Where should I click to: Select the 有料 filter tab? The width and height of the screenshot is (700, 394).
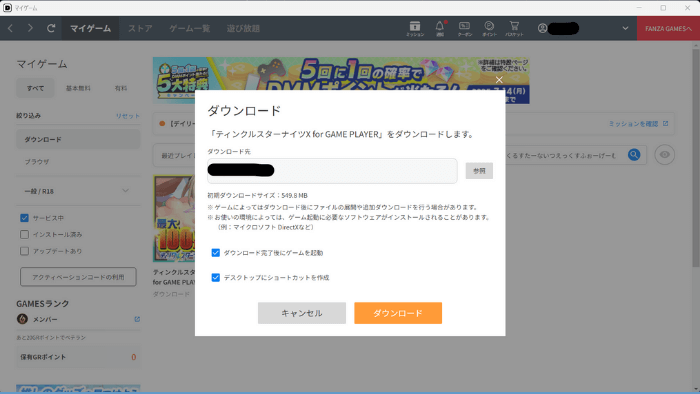(x=121, y=88)
